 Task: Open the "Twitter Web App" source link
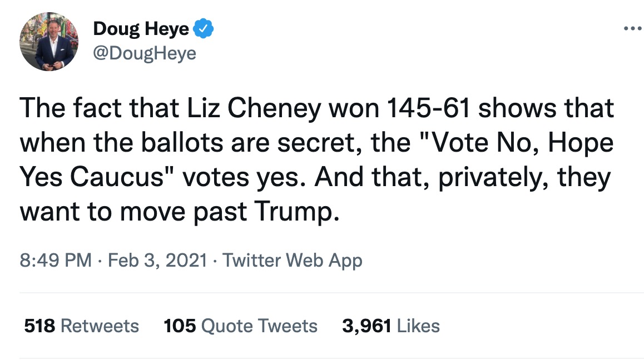293,260
